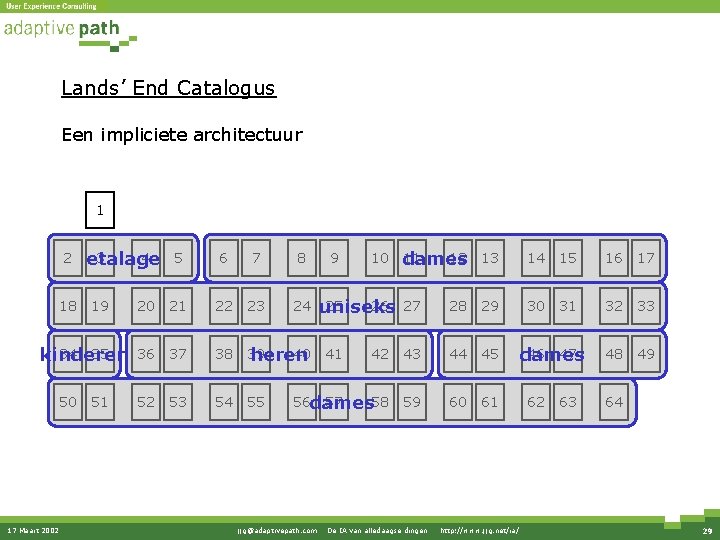Click page box 63
This screenshot has height=540, width=720.
coord(568,402)
